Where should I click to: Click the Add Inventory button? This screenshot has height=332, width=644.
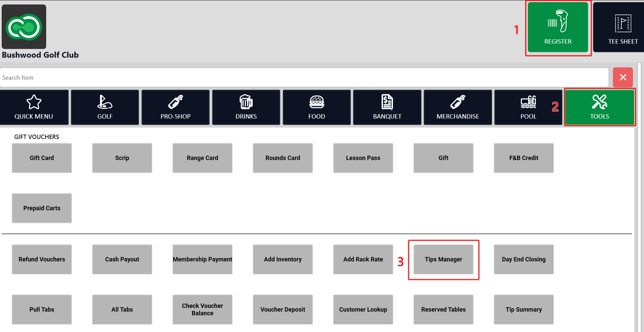[283, 259]
